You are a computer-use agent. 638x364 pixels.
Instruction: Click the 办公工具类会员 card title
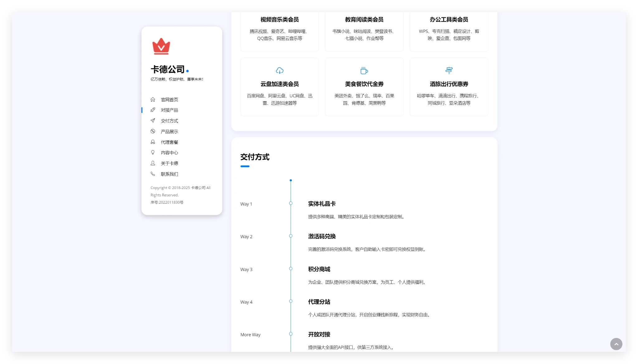point(449,20)
